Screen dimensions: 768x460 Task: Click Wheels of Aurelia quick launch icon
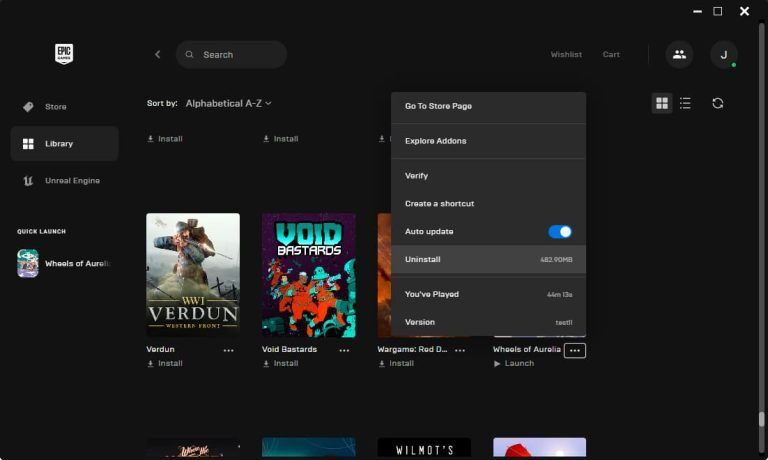(x=28, y=264)
